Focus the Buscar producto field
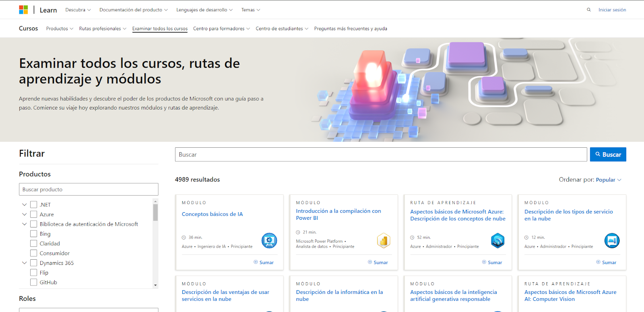 point(89,189)
